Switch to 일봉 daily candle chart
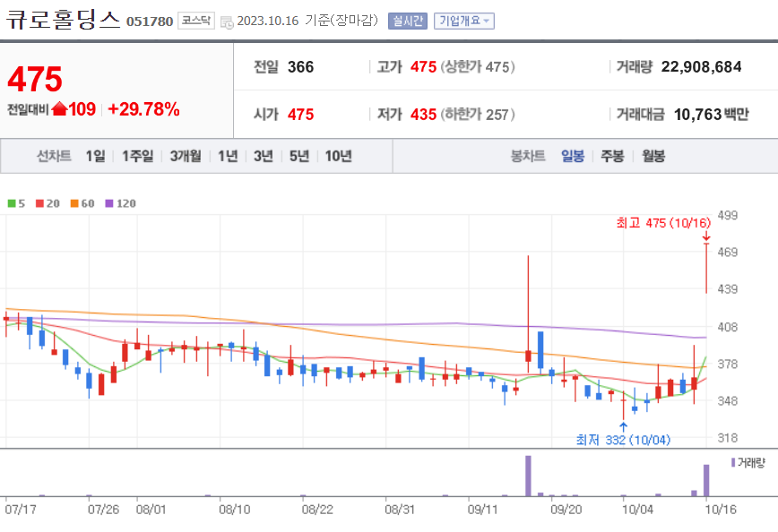Image resolution: width=778 pixels, height=532 pixels. click(x=573, y=156)
